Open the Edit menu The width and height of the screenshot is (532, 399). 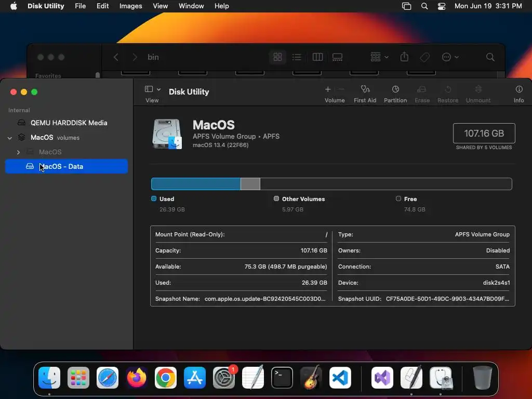pos(102,6)
